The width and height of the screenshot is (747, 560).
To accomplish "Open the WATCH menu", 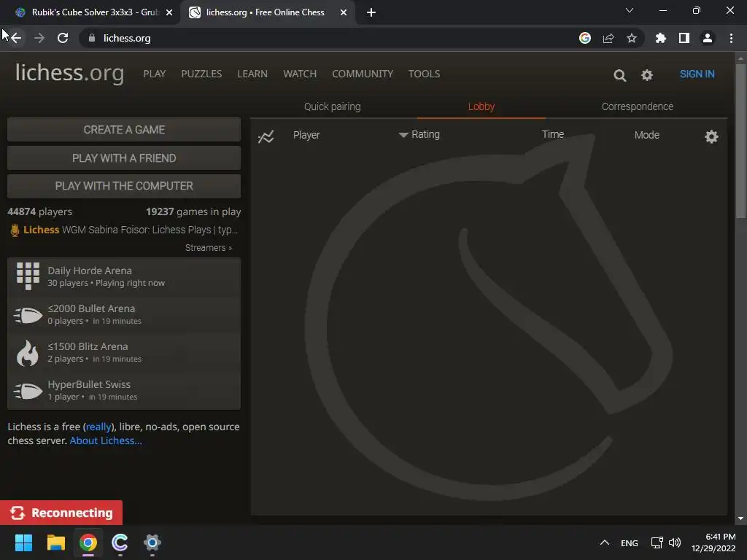I will tap(300, 74).
